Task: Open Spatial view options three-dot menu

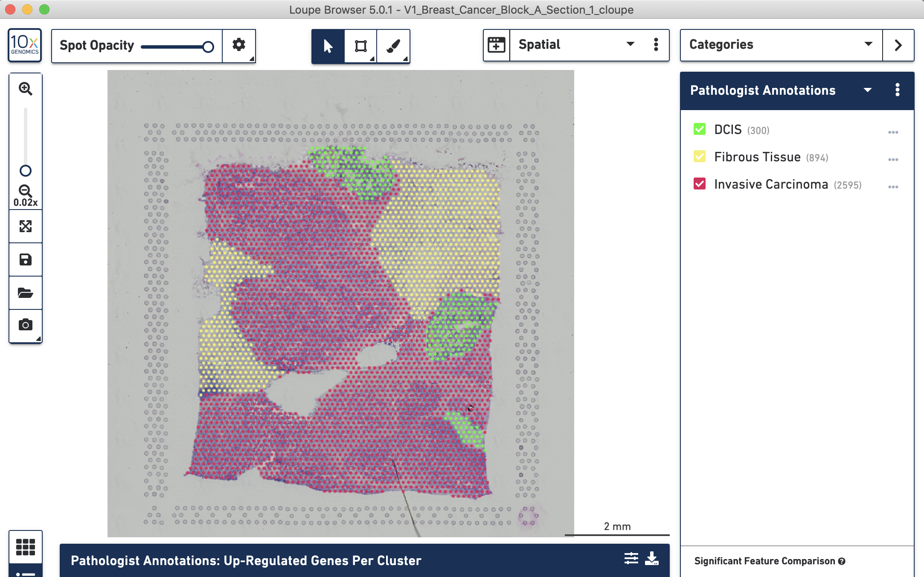Action: (656, 45)
